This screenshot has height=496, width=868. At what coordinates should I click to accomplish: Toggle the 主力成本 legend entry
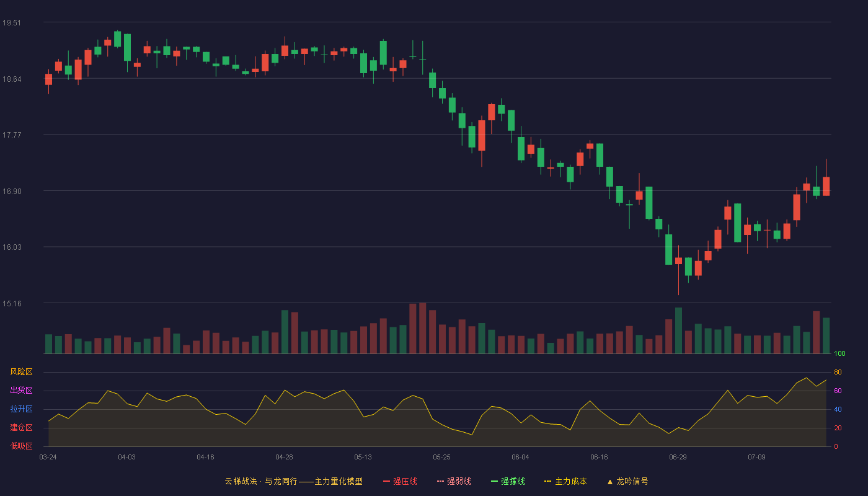565,481
